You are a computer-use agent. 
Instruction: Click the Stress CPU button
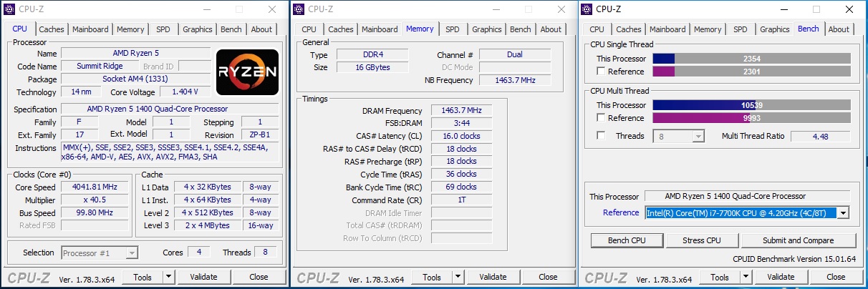(701, 240)
